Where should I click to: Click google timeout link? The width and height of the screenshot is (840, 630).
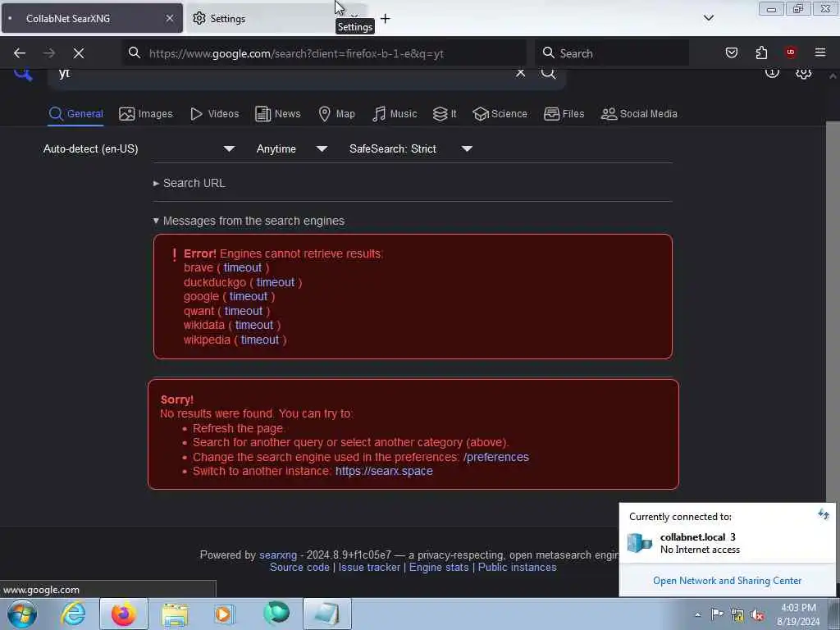tap(248, 296)
